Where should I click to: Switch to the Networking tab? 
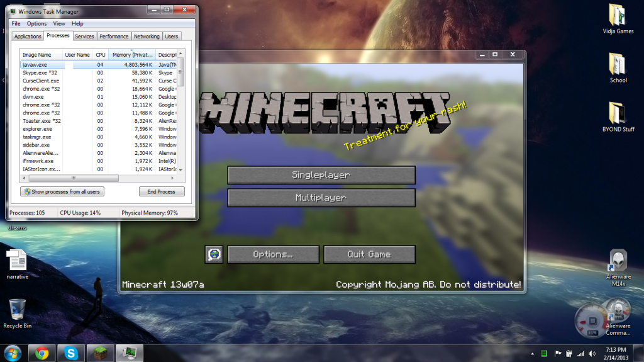tap(147, 37)
